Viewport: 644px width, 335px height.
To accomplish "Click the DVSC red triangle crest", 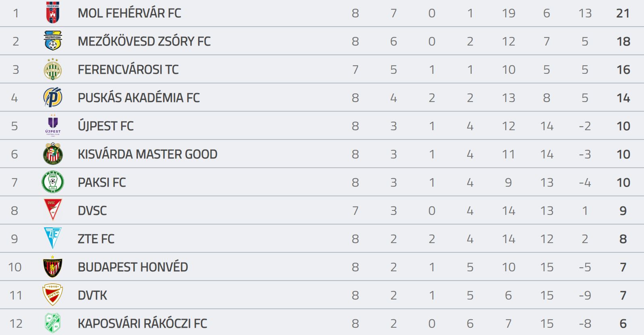I will (53, 210).
